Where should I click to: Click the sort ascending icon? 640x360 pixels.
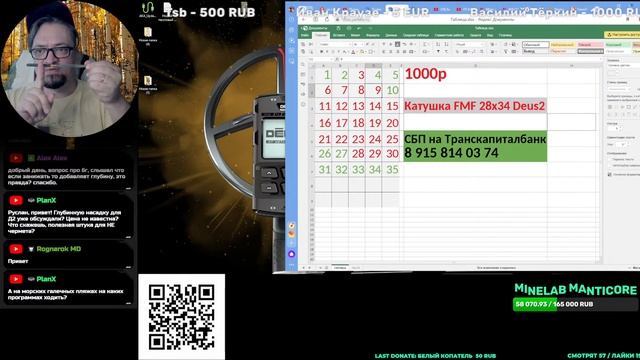[x=438, y=44]
